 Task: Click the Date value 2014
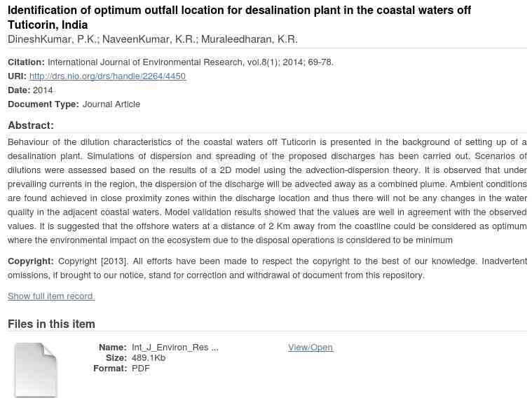point(43,90)
